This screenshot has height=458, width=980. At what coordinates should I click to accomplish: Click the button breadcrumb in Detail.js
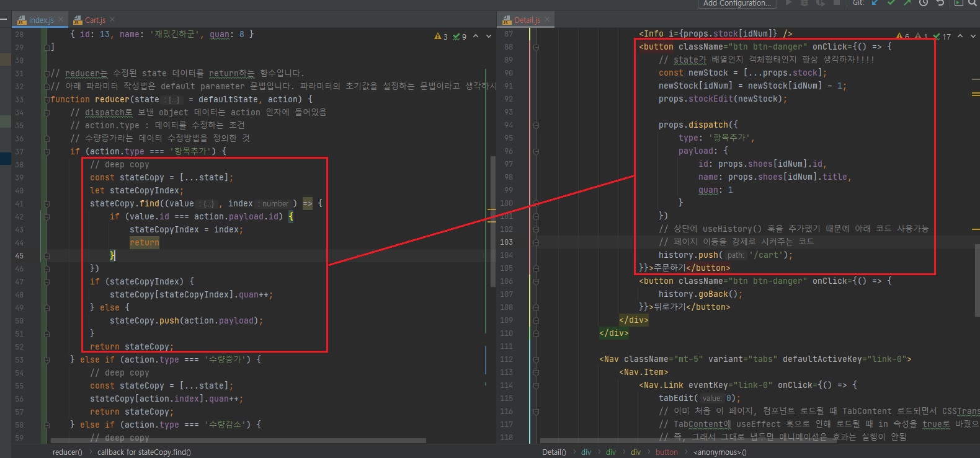point(667,452)
